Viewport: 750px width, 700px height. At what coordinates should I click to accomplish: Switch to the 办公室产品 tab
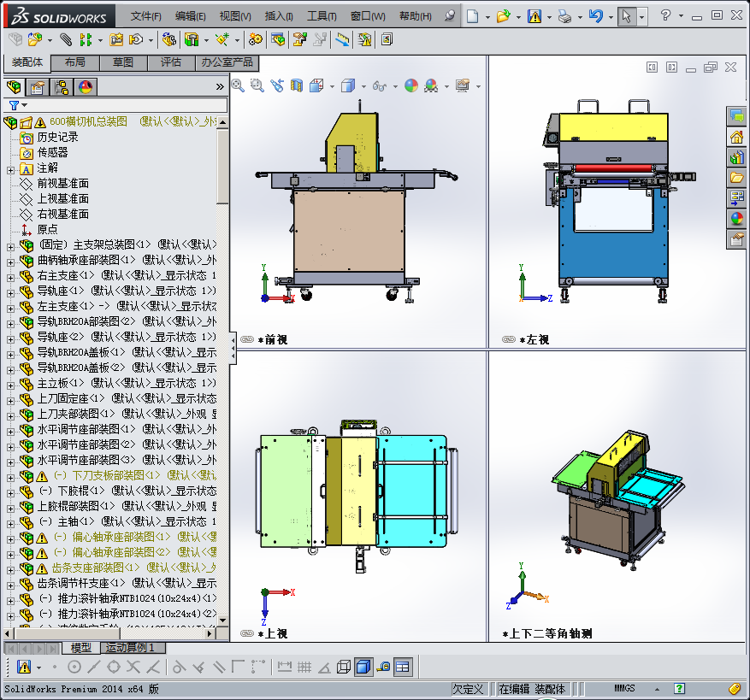227,62
